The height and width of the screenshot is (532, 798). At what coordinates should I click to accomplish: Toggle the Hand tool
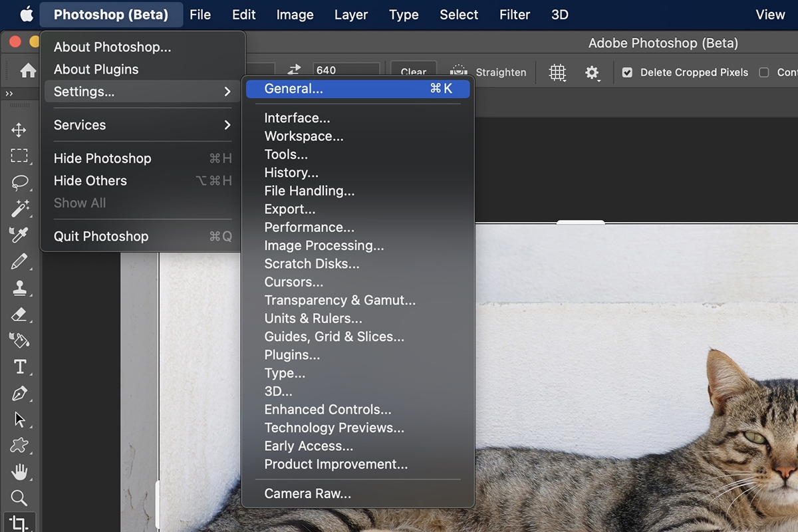[20, 471]
